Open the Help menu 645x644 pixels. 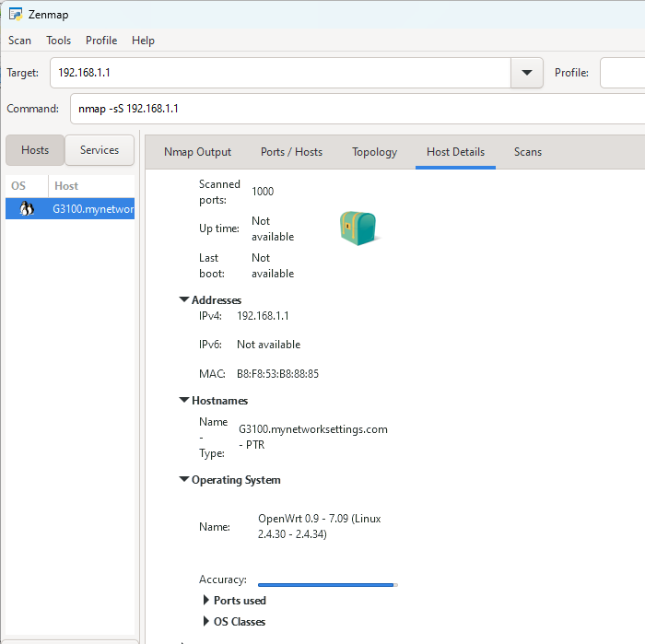click(x=143, y=41)
